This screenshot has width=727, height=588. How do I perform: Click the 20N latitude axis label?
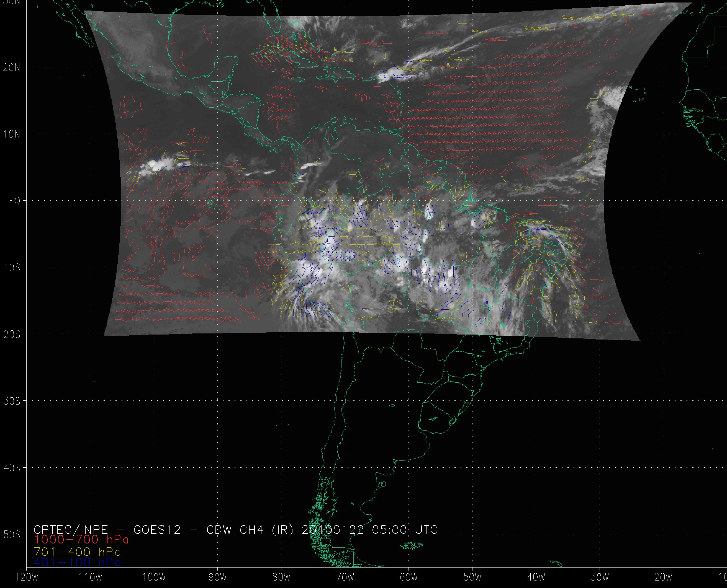pyautogui.click(x=12, y=68)
